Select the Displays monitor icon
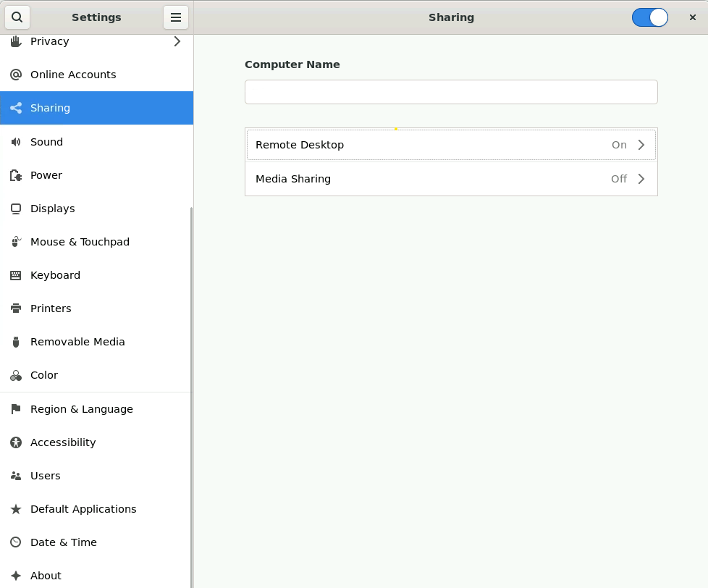The height and width of the screenshot is (588, 708). tap(16, 209)
